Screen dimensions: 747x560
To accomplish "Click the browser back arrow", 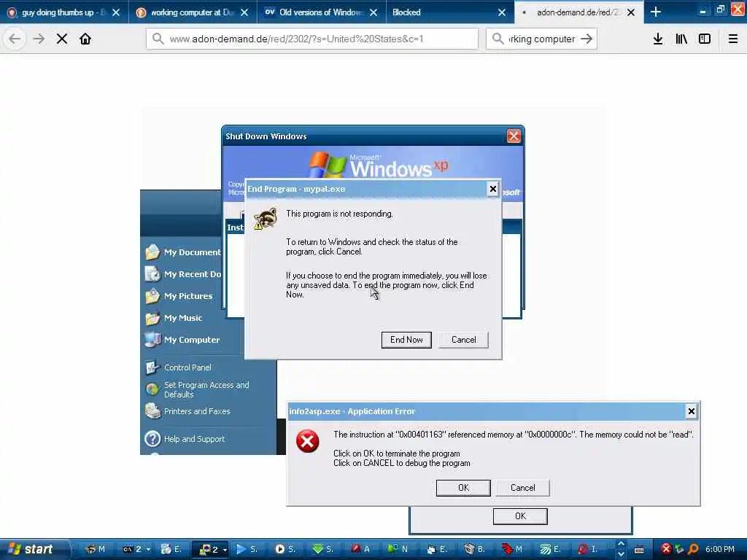I will pyautogui.click(x=15, y=39).
